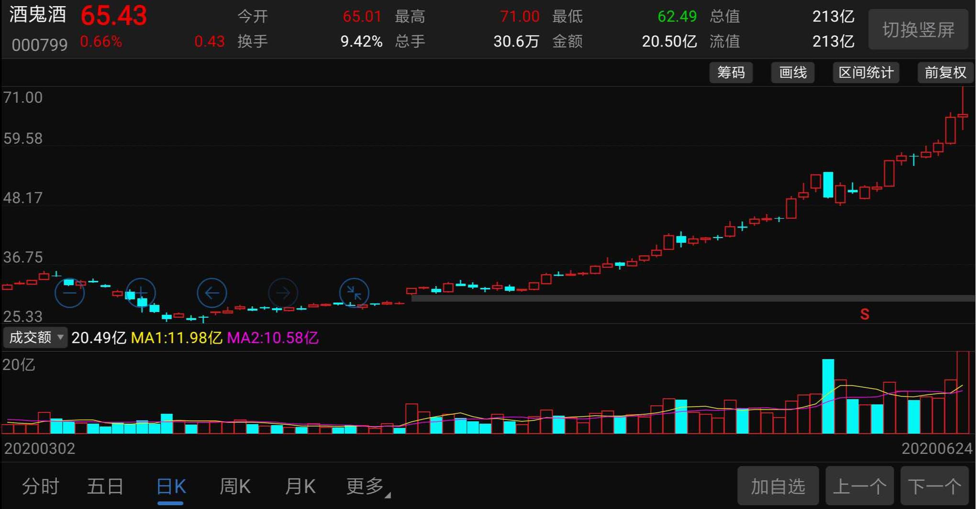Viewport: 980px width, 509px height.
Task: Switch to the 五日 tab
Action: click(105, 486)
